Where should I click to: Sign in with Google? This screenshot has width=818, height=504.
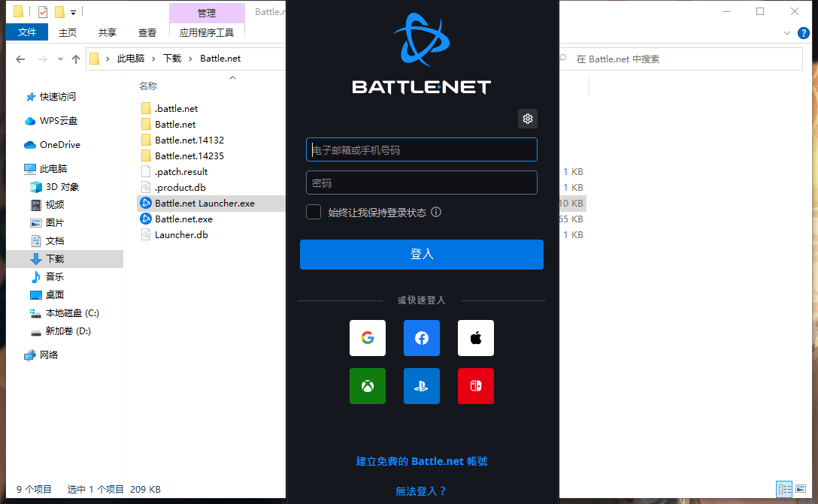(x=367, y=338)
